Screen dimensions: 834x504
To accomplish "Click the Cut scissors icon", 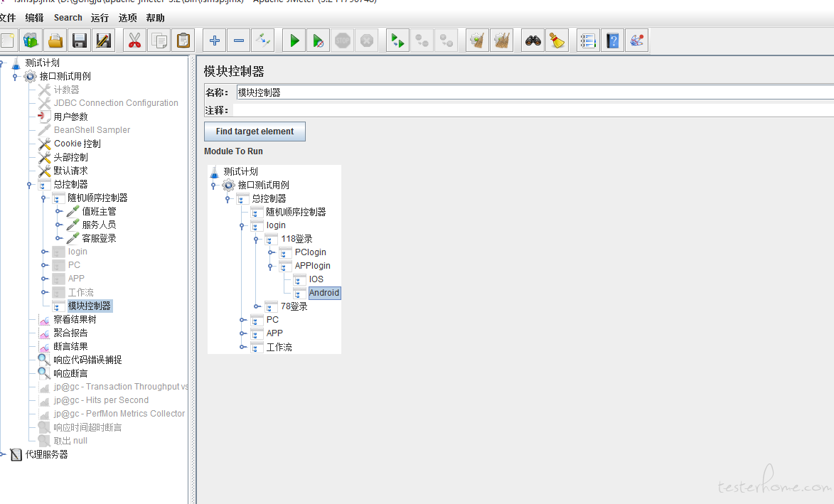I will [134, 41].
